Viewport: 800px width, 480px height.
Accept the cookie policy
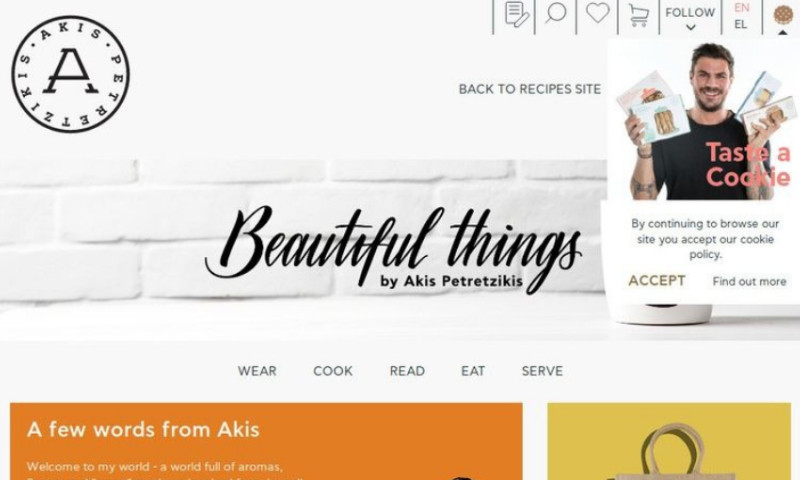[x=657, y=281]
